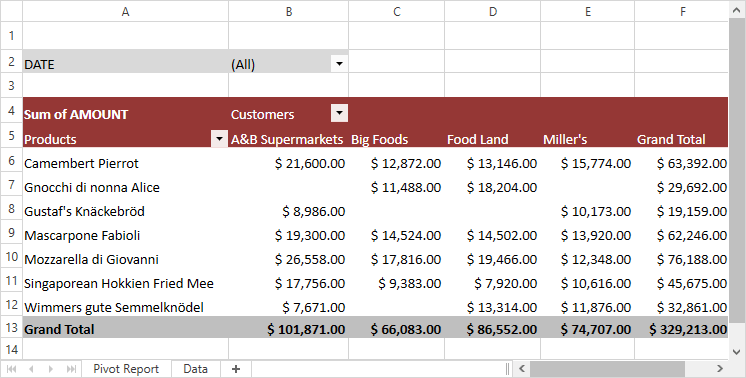
Task: Select row 6 header
Action: pyautogui.click(x=11, y=161)
